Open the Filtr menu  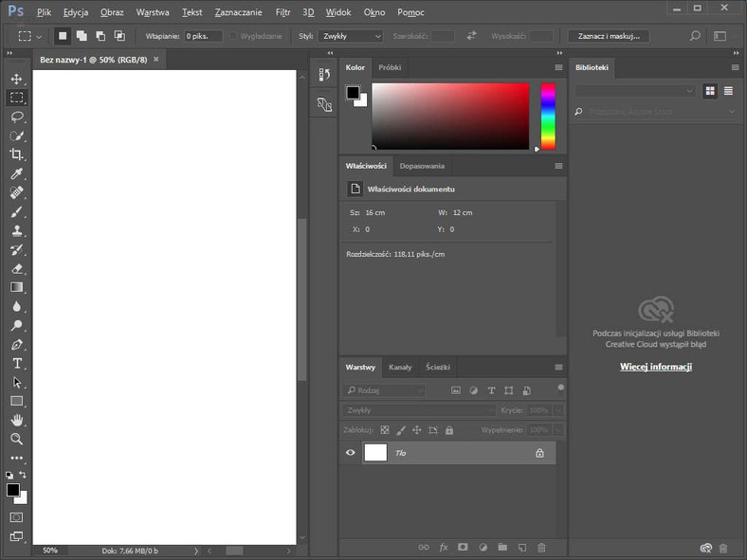tap(282, 12)
